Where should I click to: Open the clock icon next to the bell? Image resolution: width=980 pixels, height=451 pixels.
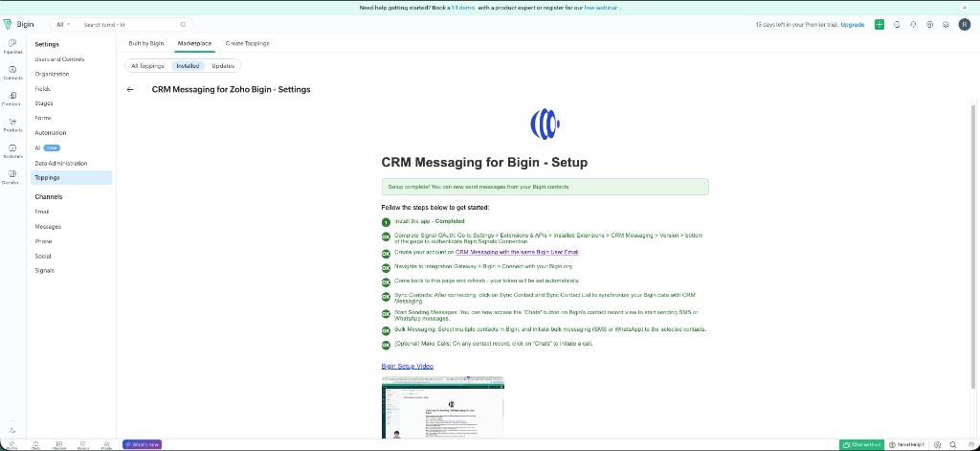click(897, 24)
